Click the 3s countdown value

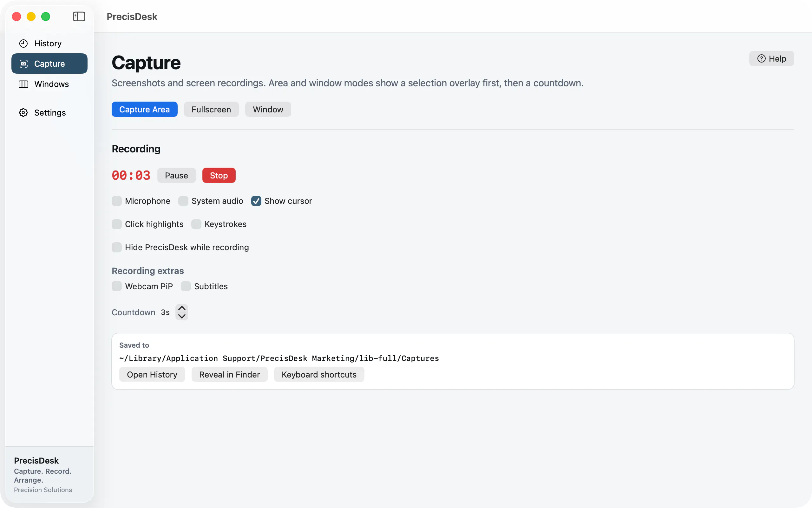165,312
